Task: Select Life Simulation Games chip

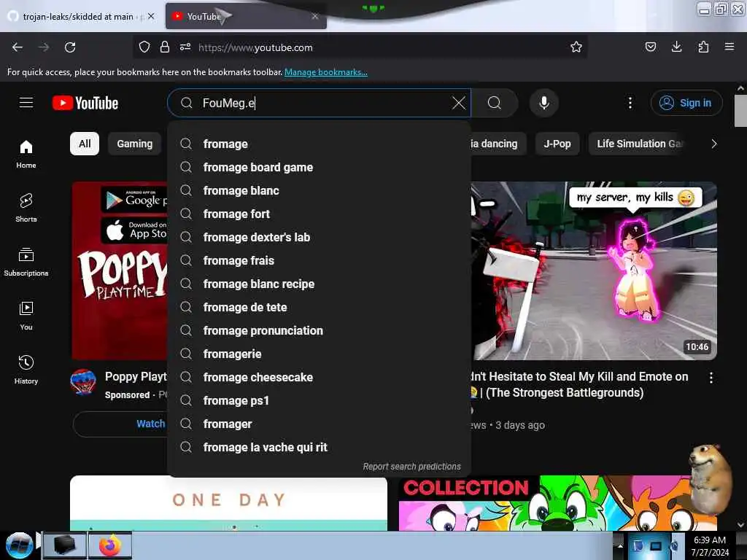Action: (x=639, y=144)
